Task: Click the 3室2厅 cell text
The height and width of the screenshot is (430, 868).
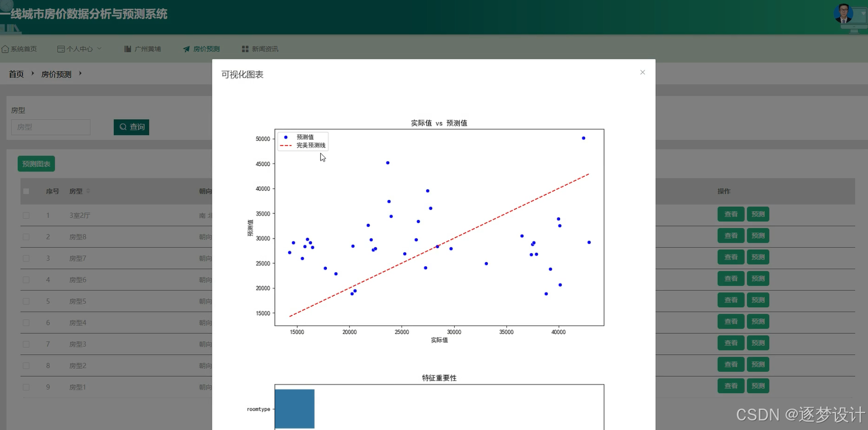Action: [x=80, y=216]
